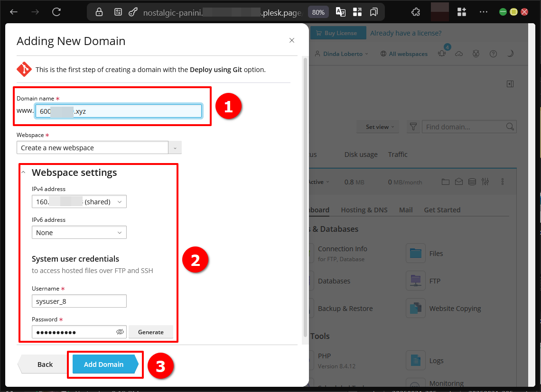Click the filter funnel icon
Image resolution: width=541 pixels, height=392 pixels.
[x=413, y=127]
